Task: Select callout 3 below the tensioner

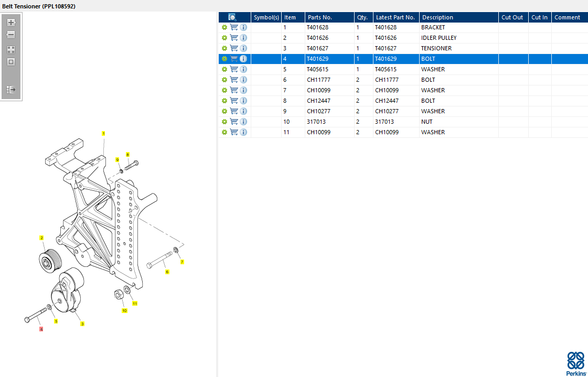Action: (x=82, y=324)
